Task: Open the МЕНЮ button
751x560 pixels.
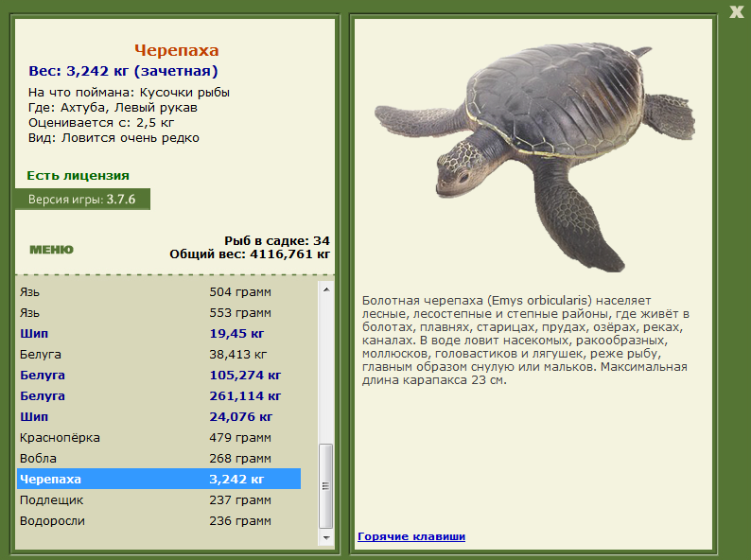Action: 52,250
